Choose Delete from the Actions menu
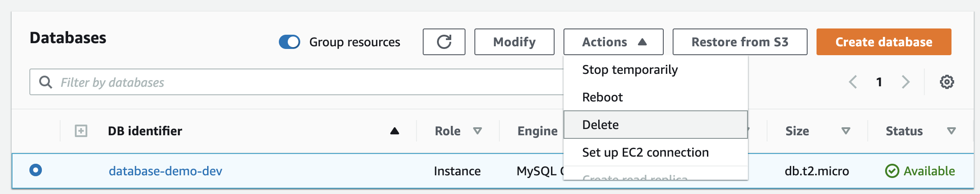Screen dimensions: 980x194 click(600, 125)
